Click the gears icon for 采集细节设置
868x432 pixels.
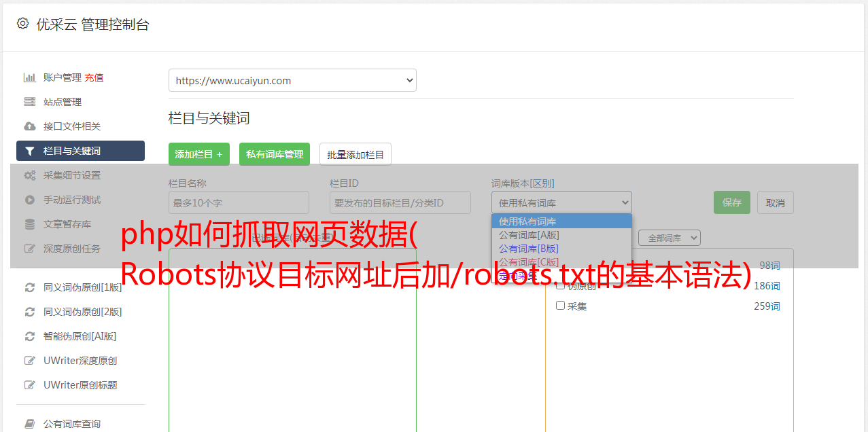30,175
